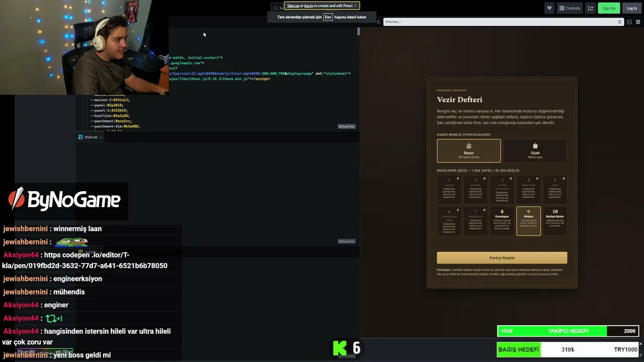Screen dimensions: 644x362
Task: Click the upper Read Only badge
Action: point(347,127)
